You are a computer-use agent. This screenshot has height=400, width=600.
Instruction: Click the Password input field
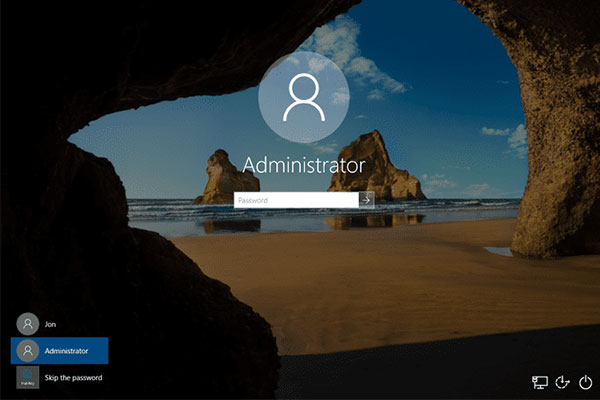coord(296,200)
